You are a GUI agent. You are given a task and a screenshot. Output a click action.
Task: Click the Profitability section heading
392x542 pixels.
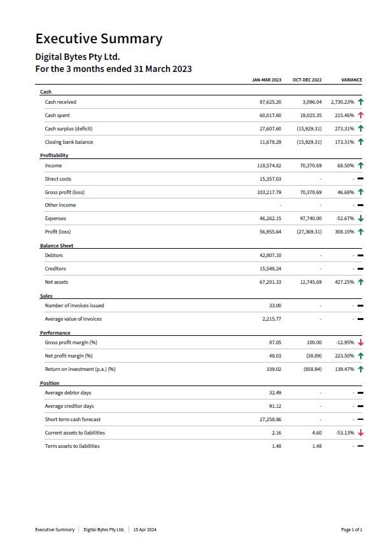pyautogui.click(x=54, y=155)
